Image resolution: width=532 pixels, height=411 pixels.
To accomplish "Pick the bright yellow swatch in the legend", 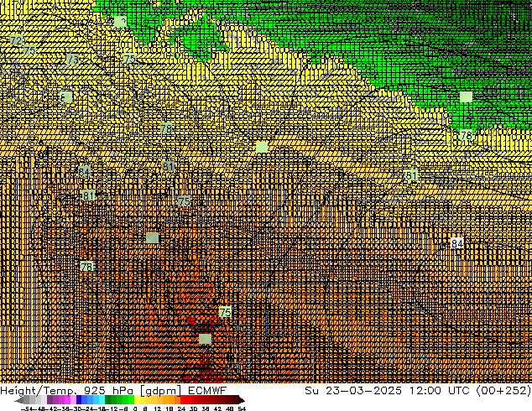I will (137, 400).
